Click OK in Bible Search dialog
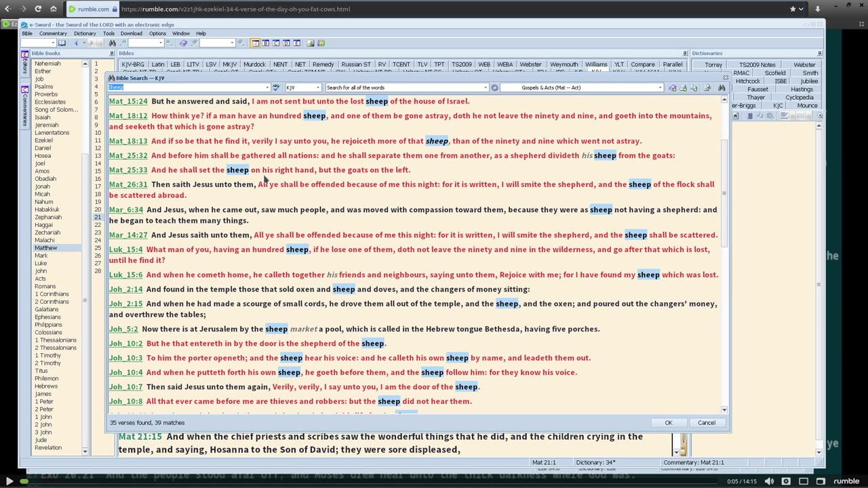The height and width of the screenshot is (488, 868). coord(668,423)
